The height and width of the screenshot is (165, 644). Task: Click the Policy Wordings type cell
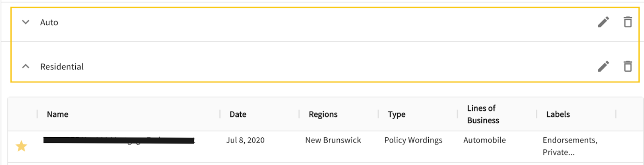point(413,140)
